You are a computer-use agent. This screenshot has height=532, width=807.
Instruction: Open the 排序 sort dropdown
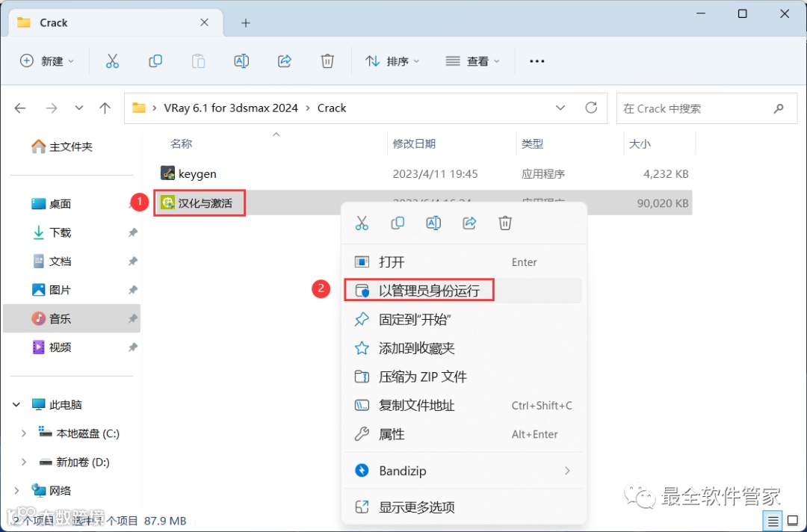click(392, 61)
